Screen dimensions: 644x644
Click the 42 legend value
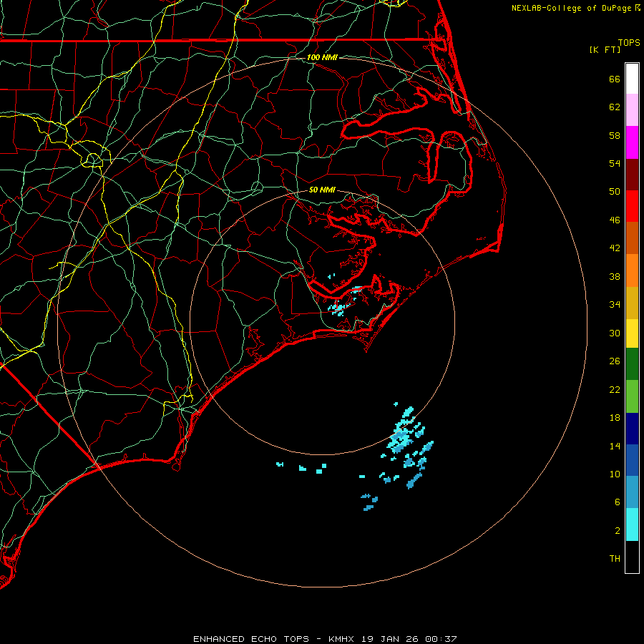click(x=615, y=248)
